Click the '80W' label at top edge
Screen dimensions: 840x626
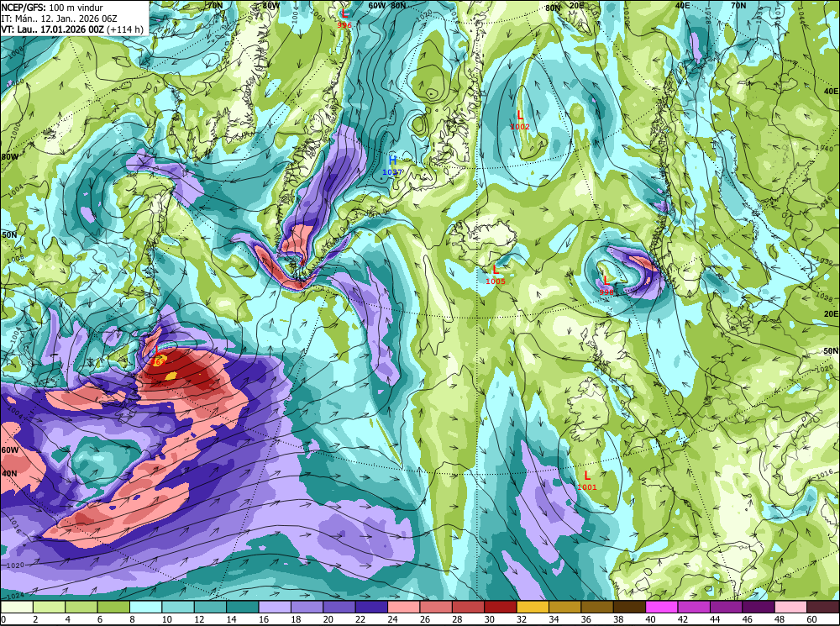pos(271,5)
